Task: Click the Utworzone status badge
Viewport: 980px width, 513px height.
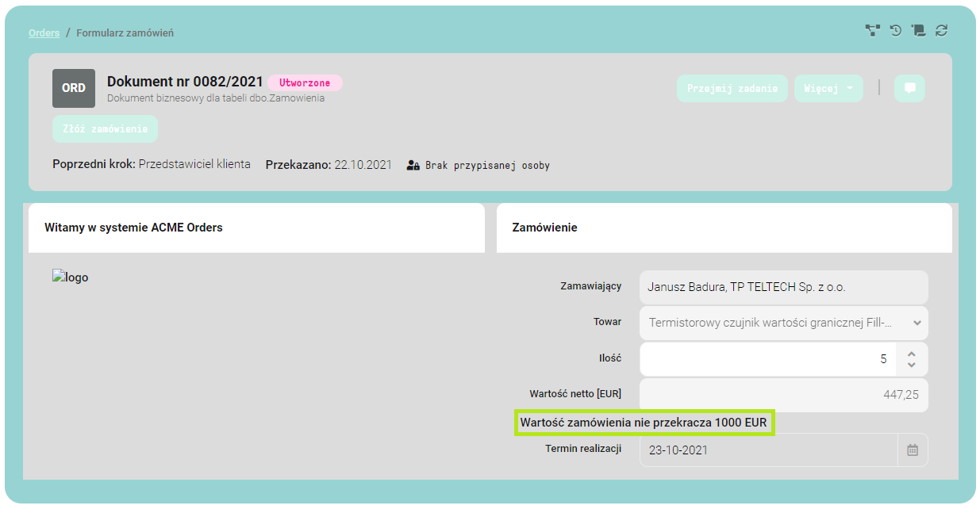Action: tap(305, 82)
